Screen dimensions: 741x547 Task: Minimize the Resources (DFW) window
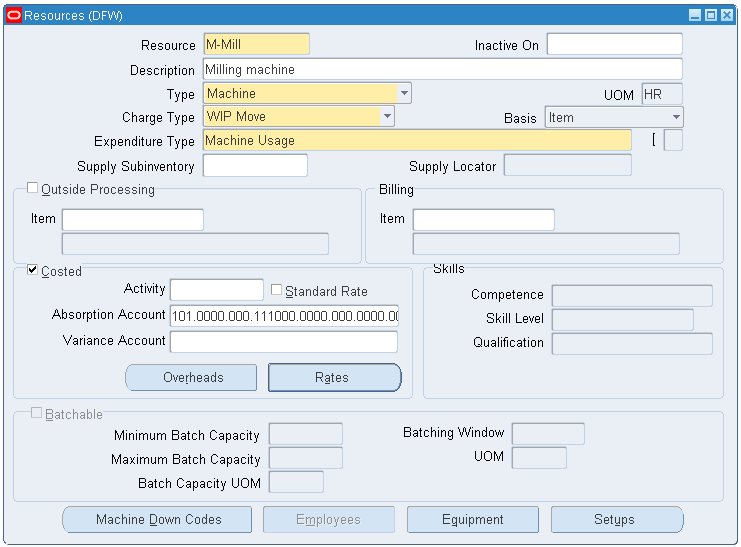click(695, 16)
